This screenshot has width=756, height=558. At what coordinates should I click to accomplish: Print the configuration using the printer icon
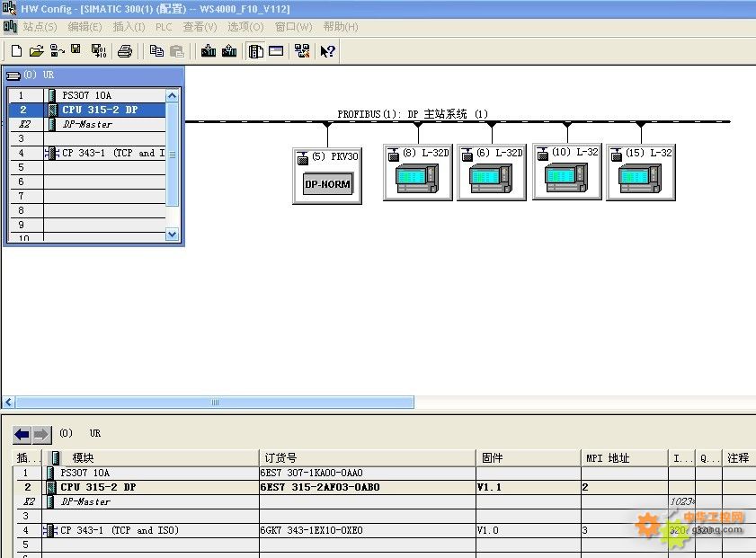125,51
